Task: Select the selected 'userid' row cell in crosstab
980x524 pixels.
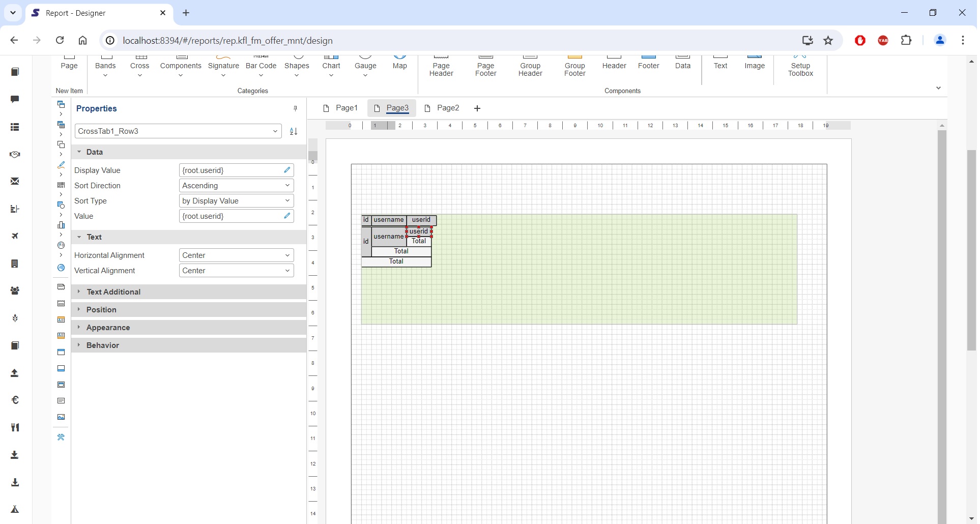Action: tap(419, 231)
